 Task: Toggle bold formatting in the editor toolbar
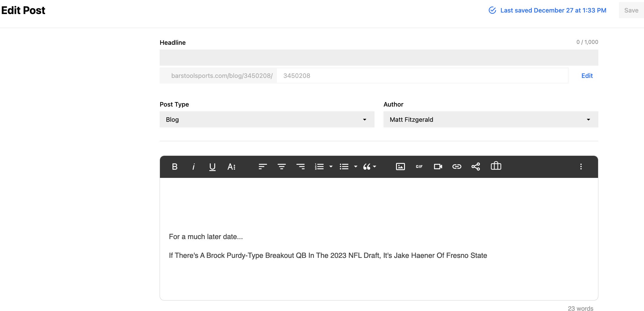coord(175,167)
